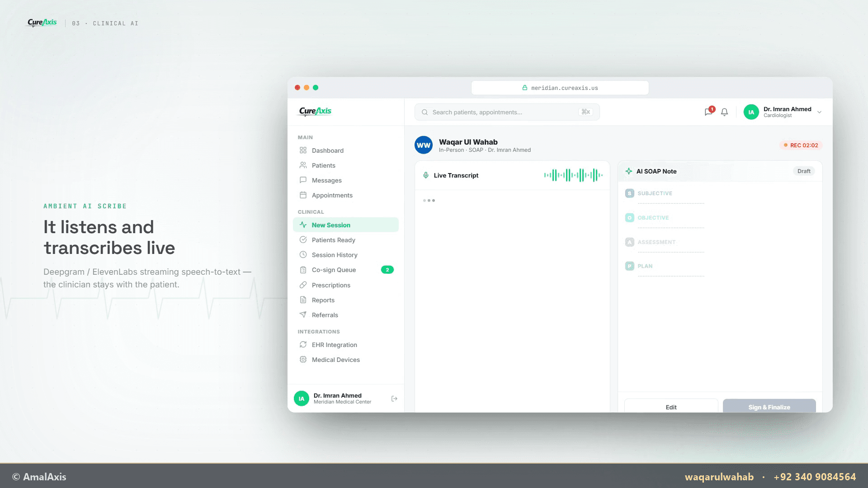Viewport: 868px width, 488px height.
Task: Click the REC 02:02 recording indicator
Action: coord(801,145)
